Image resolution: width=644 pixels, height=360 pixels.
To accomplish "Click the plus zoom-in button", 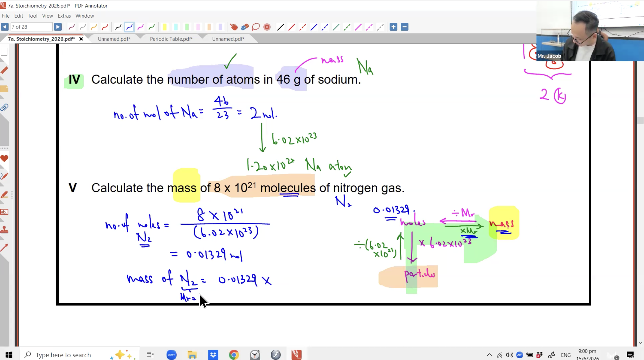I will [393, 27].
